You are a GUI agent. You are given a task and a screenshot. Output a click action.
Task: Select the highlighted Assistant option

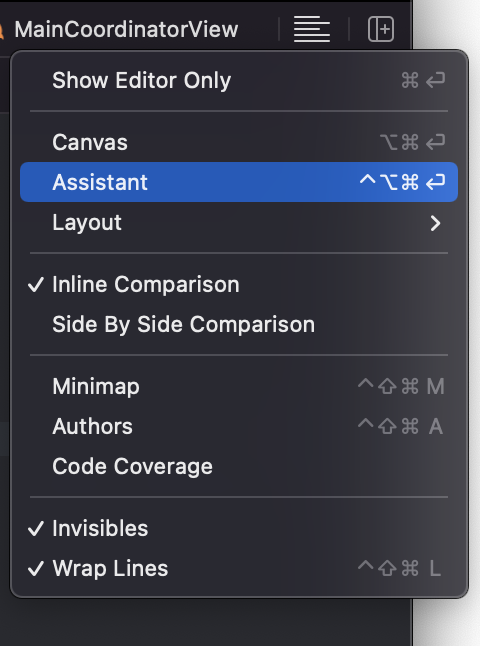click(239, 182)
